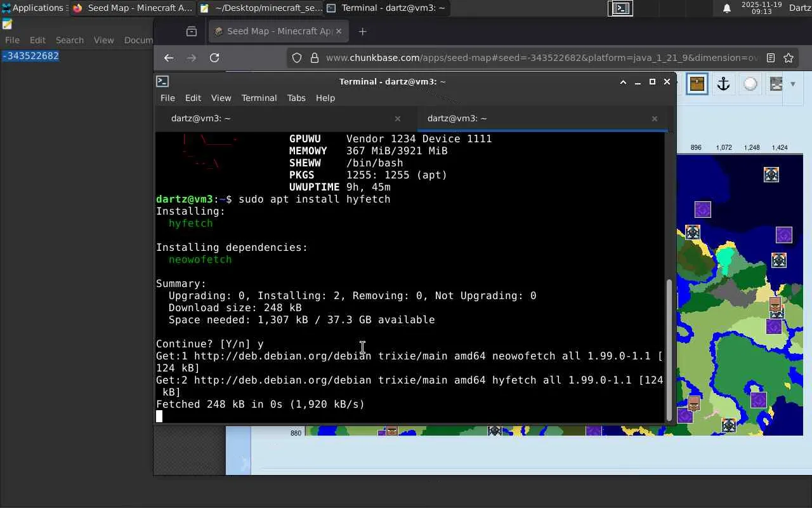Expand the feature icons dropdown arrow
Viewport: 812px width, 508px height.
(x=792, y=84)
